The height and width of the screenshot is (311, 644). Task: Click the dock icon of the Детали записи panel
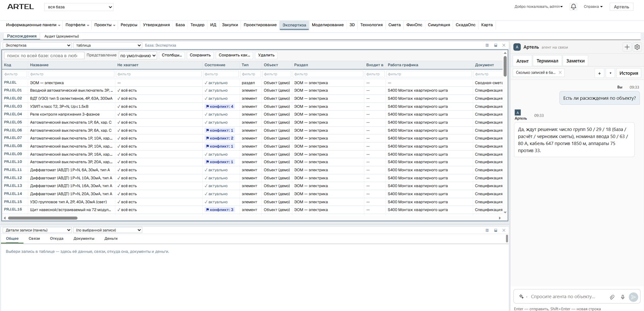496,230
